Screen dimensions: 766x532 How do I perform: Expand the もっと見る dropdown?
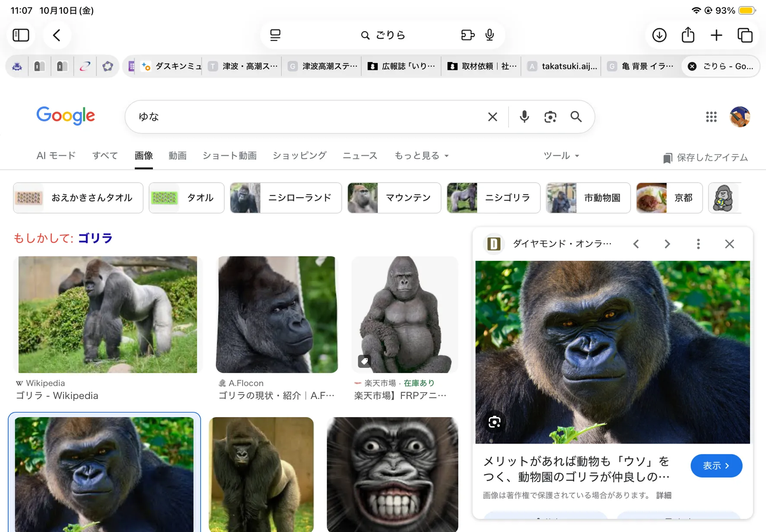(x=421, y=155)
